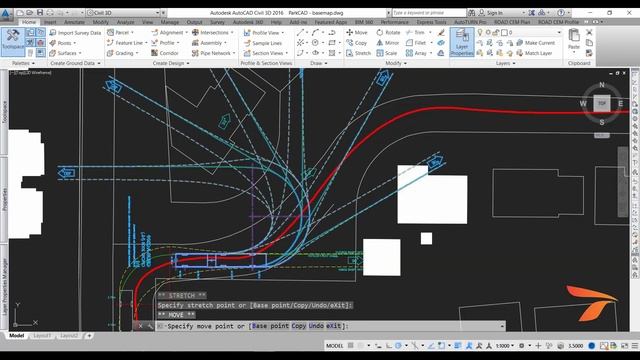Click the Paste button
This screenshot has width=640, height=360.
click(574, 40)
